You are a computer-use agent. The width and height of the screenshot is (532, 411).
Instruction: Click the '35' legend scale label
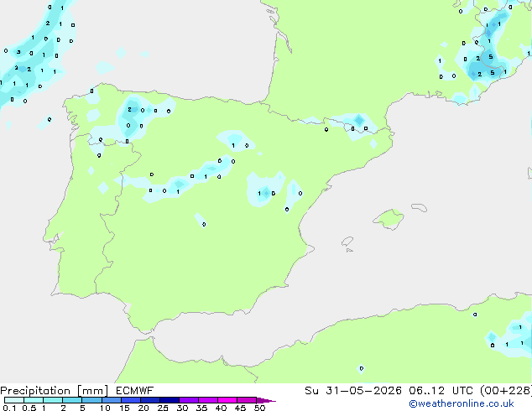pyautogui.click(x=201, y=408)
